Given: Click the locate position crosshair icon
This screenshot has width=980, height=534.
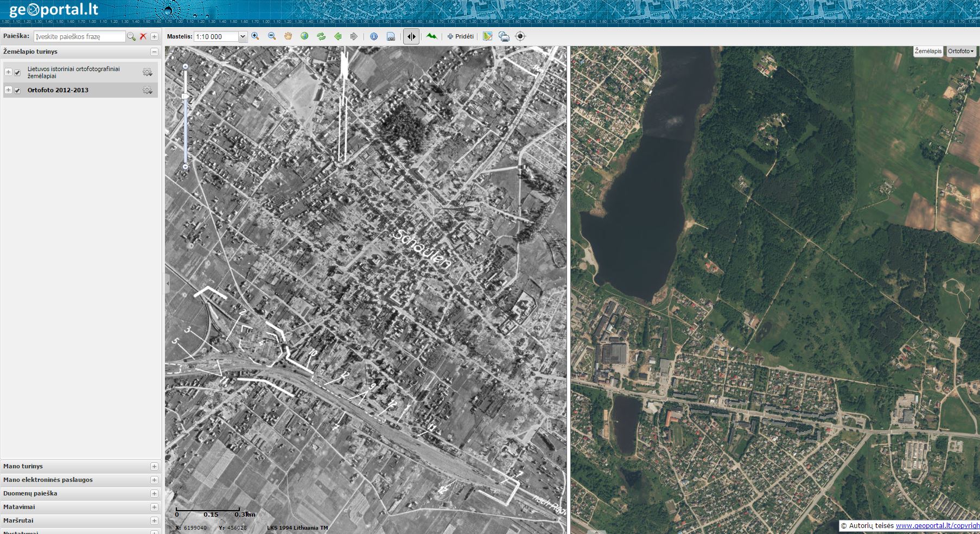Looking at the screenshot, I should tap(520, 36).
